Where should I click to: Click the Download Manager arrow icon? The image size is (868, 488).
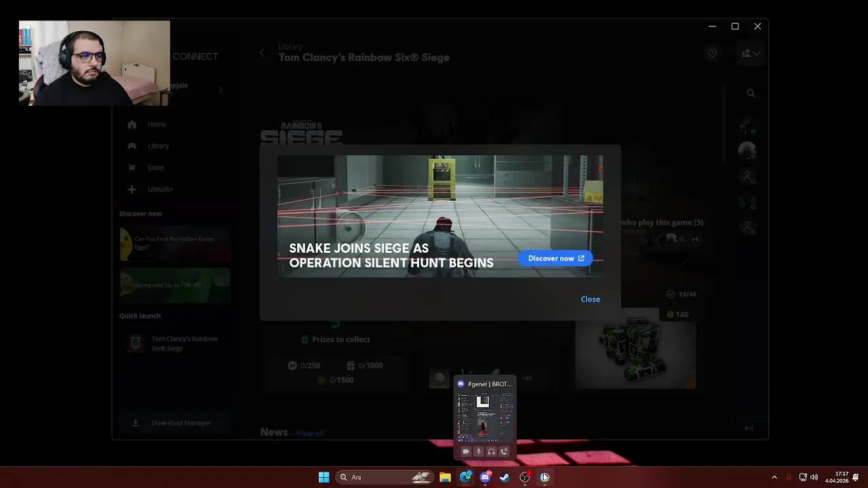(136, 423)
